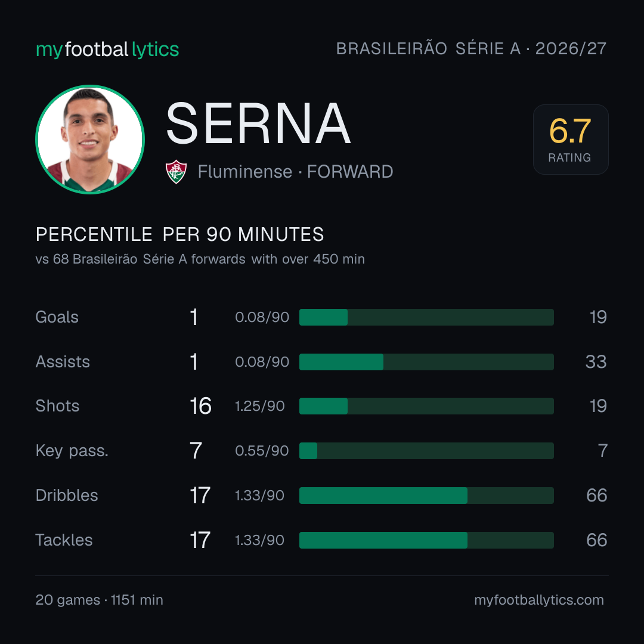Open the myfootballytics.com link
The width and height of the screenshot is (644, 644).
tap(539, 600)
